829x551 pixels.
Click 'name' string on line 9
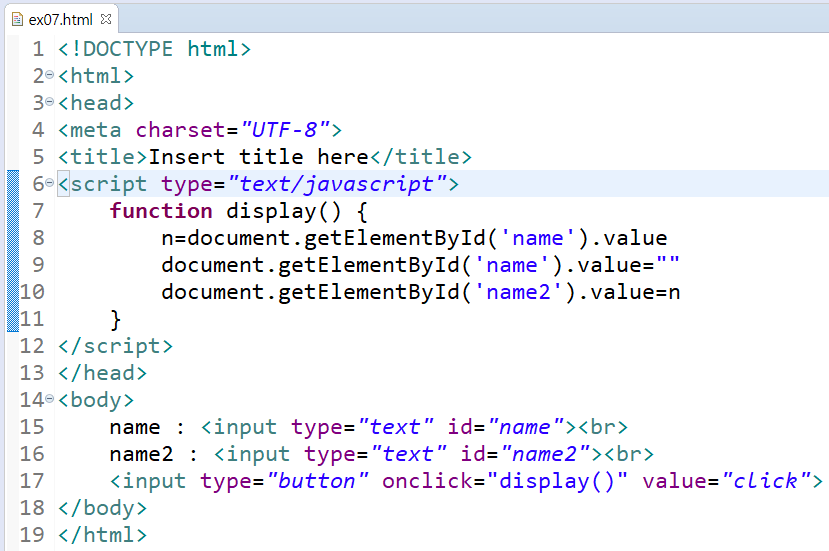512,265
